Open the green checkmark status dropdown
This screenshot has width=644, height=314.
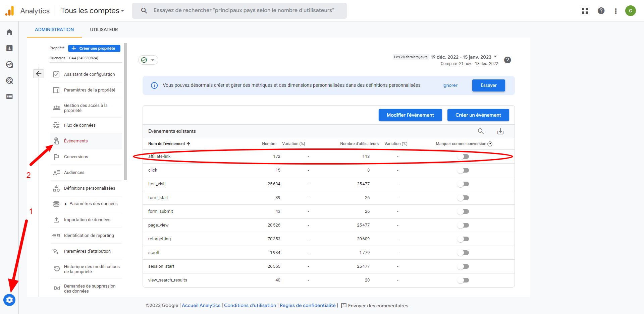coord(148,60)
